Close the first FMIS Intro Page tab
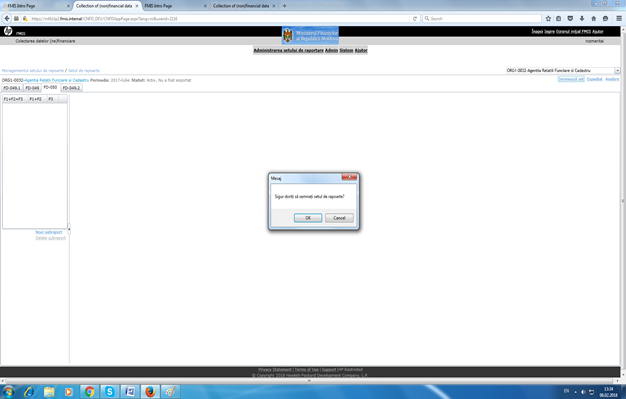Image resolution: width=626 pixels, height=399 pixels. 68,6
